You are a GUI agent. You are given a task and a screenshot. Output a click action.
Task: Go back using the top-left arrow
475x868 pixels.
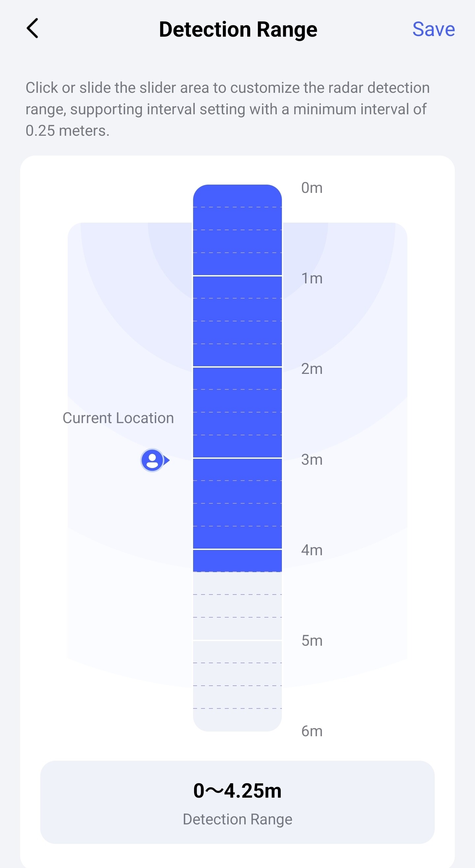pos(33,29)
